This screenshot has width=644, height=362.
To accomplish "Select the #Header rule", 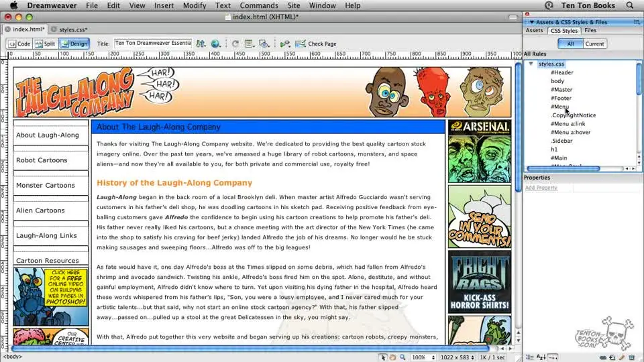I will click(x=562, y=72).
